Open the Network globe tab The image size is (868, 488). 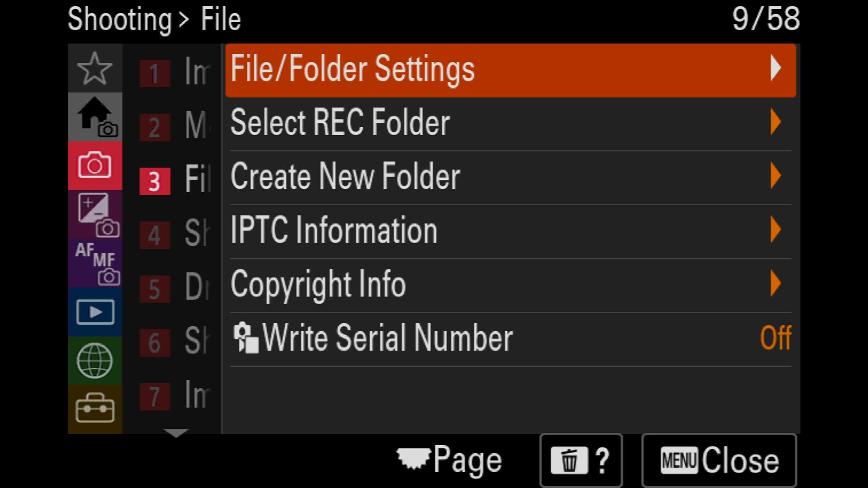[x=95, y=361]
